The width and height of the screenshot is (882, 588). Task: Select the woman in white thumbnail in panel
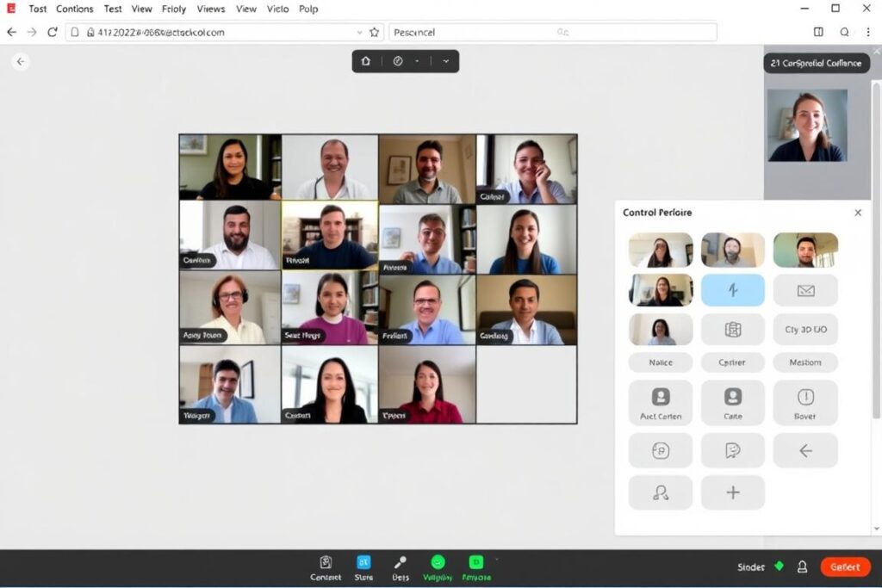tap(661, 330)
